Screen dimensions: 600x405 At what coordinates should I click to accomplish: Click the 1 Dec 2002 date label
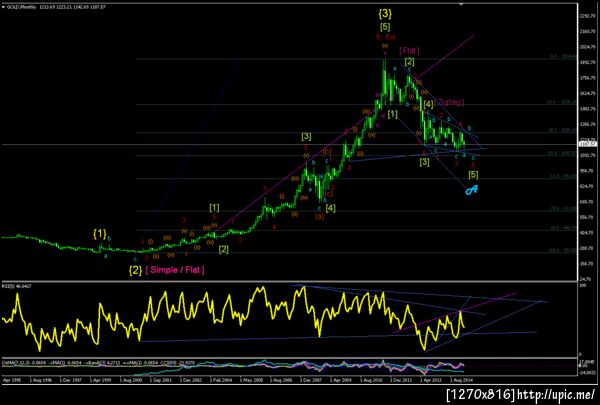191,381
